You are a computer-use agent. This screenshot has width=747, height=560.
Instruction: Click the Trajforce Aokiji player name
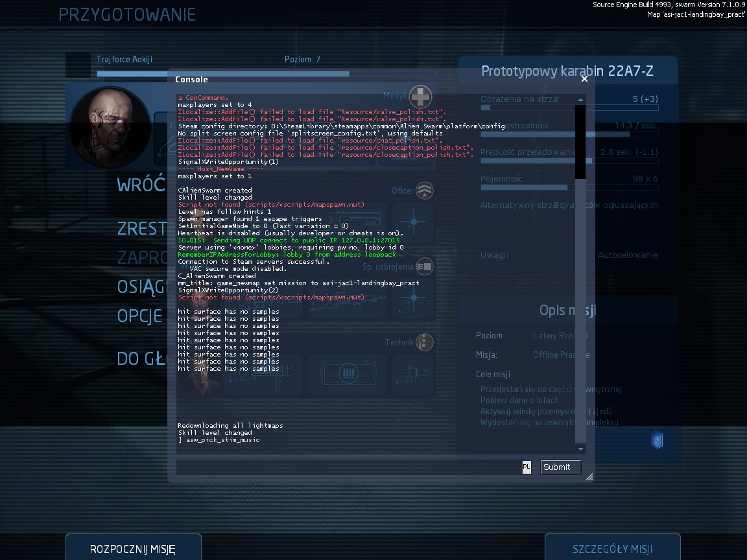124,59
